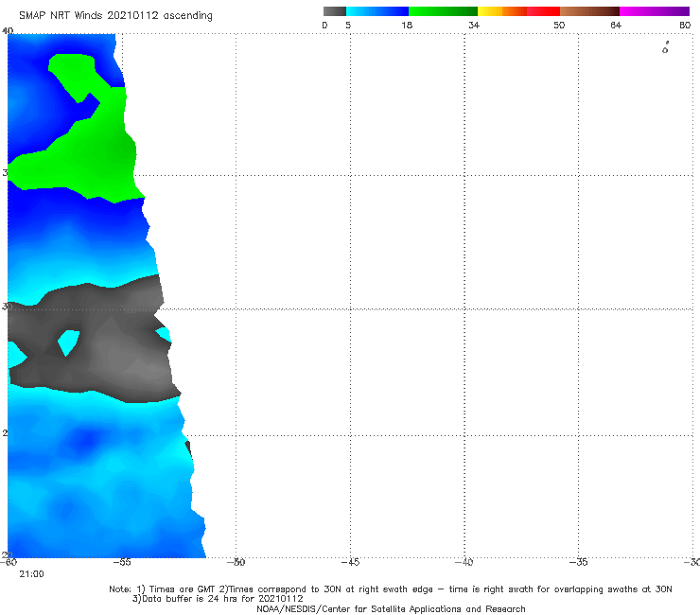Click the color bar label '64'
Viewport: 700px width, 615px height.
click(616, 25)
